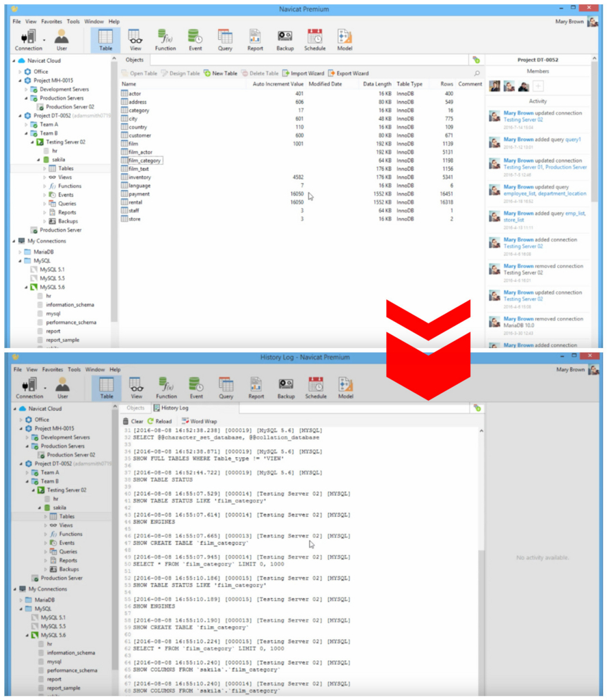Expand Team A in the upper tree
Image resolution: width=607 pixels, height=700 pixels.
click(27, 124)
